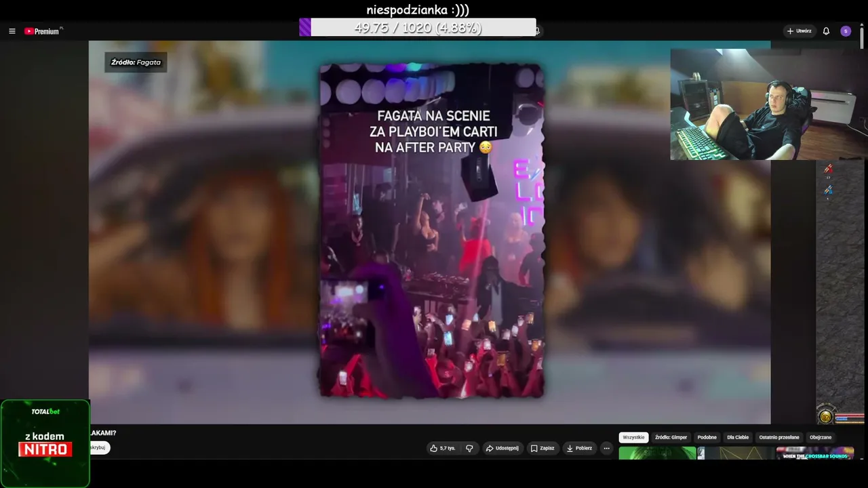
Task: Click the streamer webcam overlay
Action: [769, 104]
